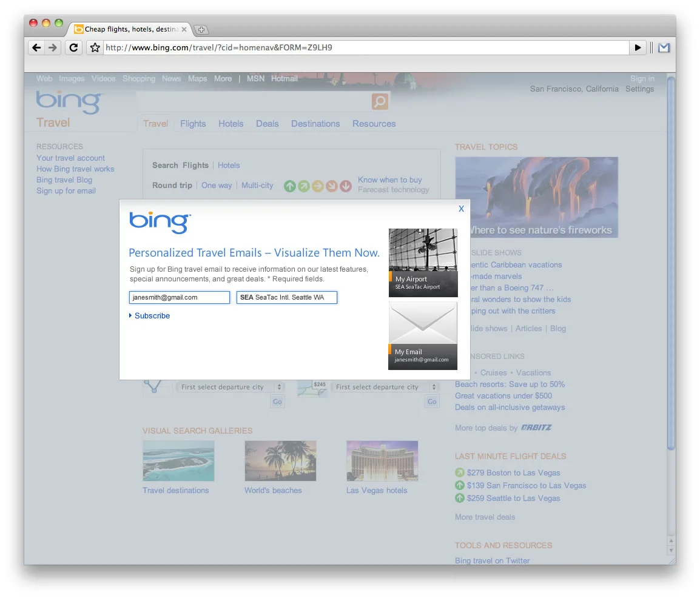The height and width of the screenshot is (598, 700).
Task: Open More travel deals link
Action: (x=485, y=517)
